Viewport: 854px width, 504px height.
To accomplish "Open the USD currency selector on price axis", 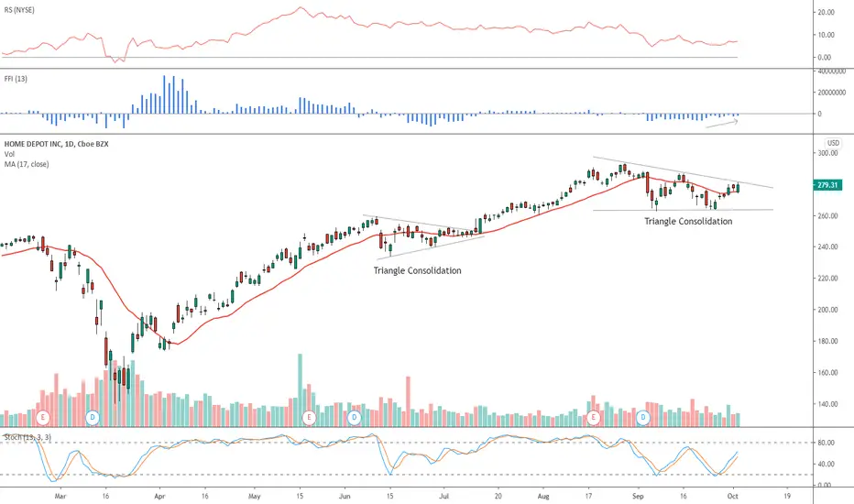I will pyautogui.click(x=833, y=143).
